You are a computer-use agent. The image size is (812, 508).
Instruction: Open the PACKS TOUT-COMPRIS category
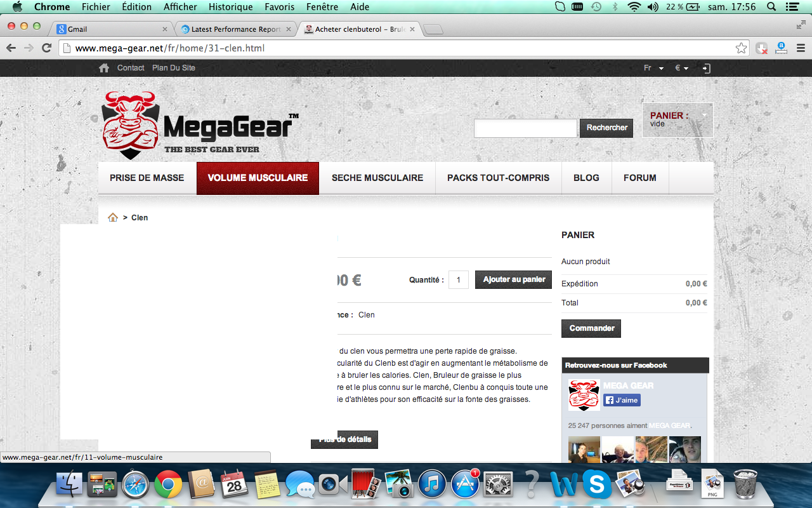499,178
